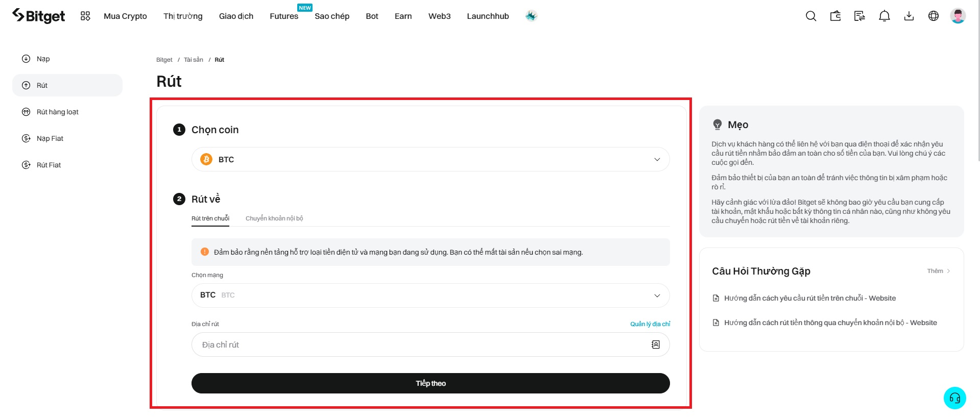Click the Nạp Fiat sidebar icon
Screen dimensions: 980x420
click(x=26, y=138)
